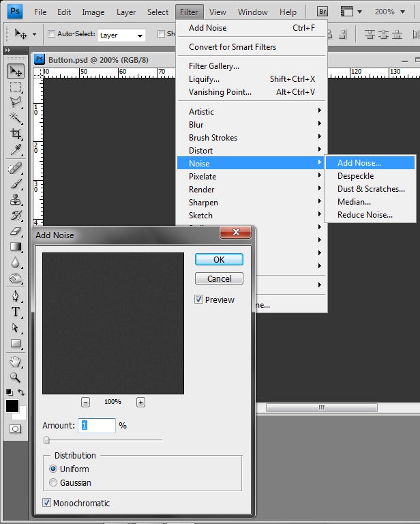Image resolution: width=420 pixels, height=524 pixels.
Task: Open Filter Gallery...
Action: point(252,65)
